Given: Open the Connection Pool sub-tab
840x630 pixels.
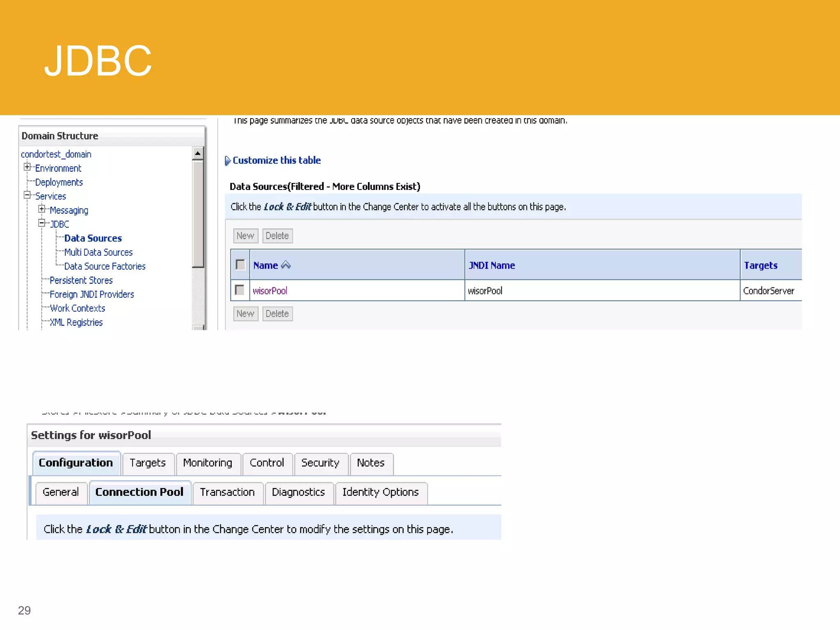Looking at the screenshot, I should tap(140, 492).
